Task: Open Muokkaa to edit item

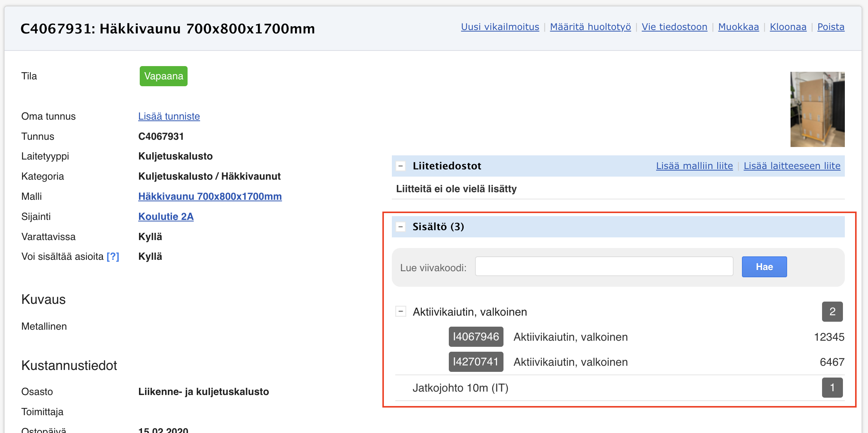Action: click(x=738, y=27)
